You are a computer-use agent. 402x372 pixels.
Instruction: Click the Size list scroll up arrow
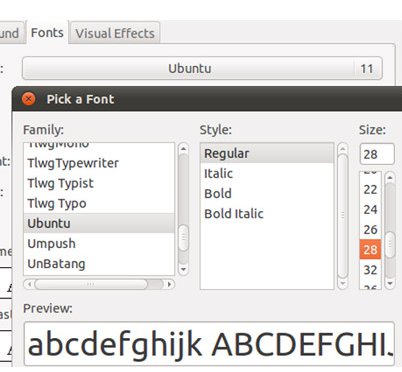tap(390, 178)
